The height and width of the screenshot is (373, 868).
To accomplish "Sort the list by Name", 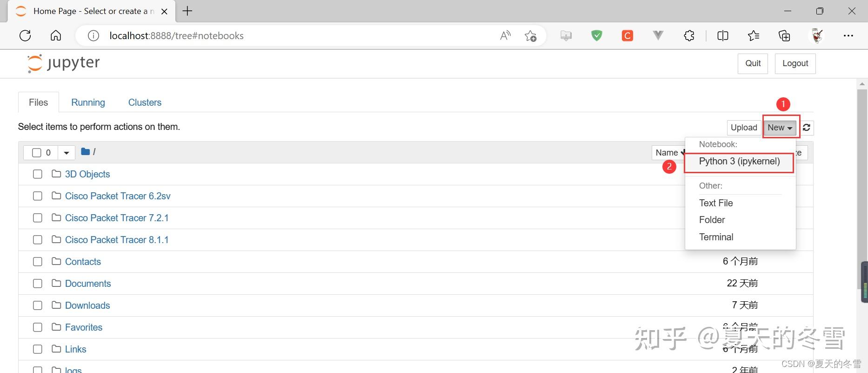I will [x=669, y=153].
